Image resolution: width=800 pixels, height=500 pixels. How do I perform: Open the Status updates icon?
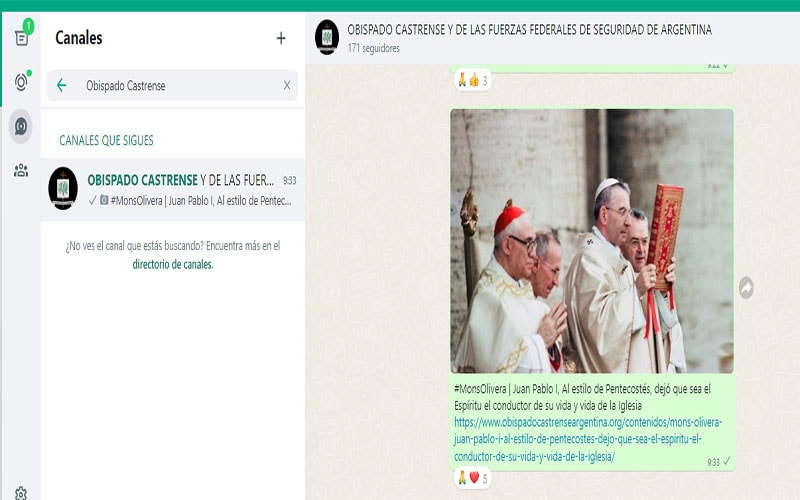tap(21, 82)
